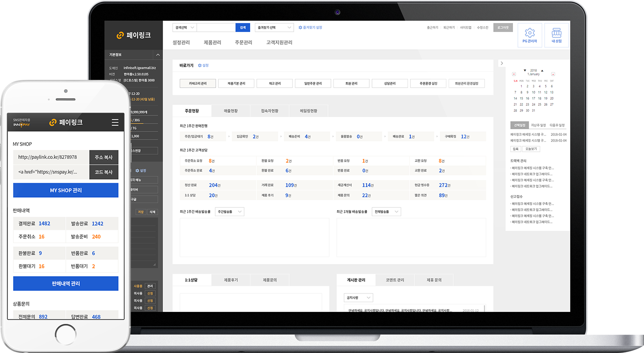This screenshot has height=353, width=644.
Task: Select the 주문현황 tab
Action: (192, 111)
